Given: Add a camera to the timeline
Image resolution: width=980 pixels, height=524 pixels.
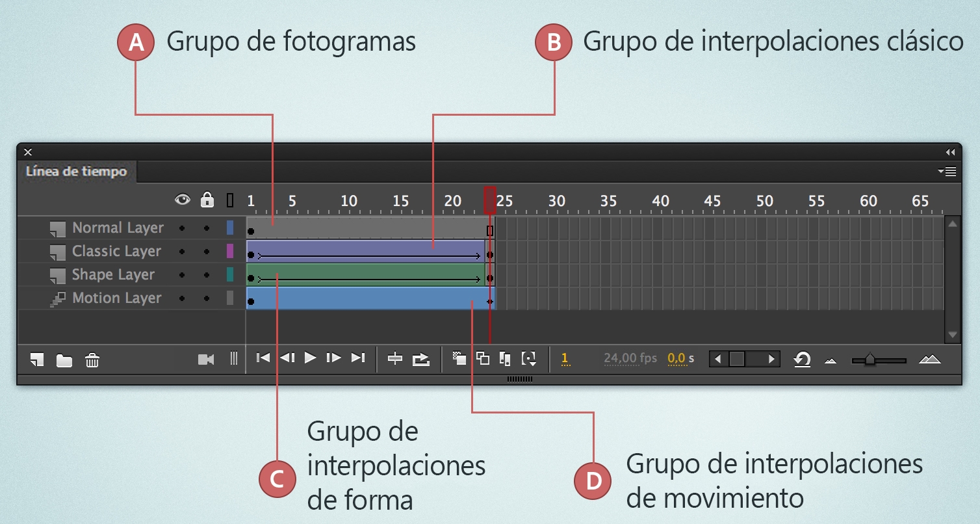Looking at the screenshot, I should [x=206, y=358].
